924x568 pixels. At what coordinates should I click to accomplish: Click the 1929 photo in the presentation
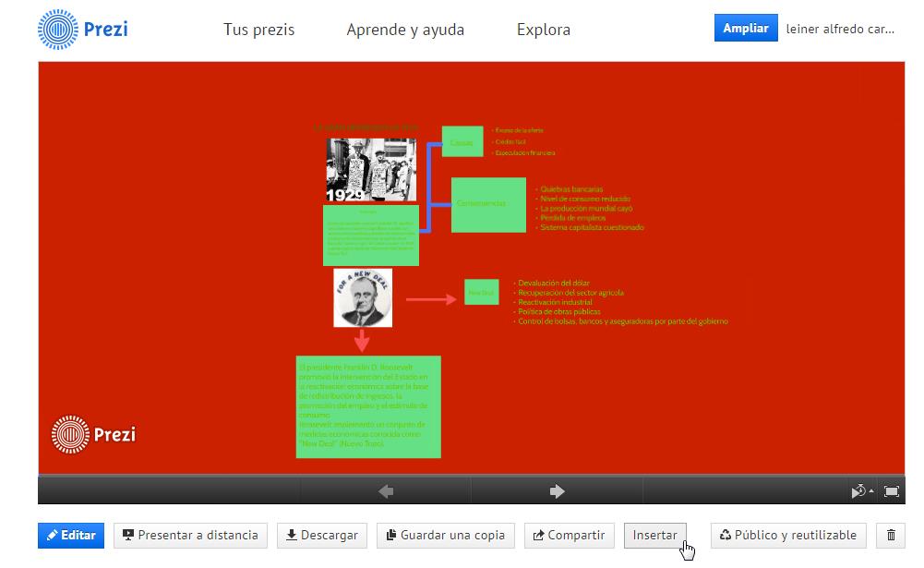pos(371,170)
